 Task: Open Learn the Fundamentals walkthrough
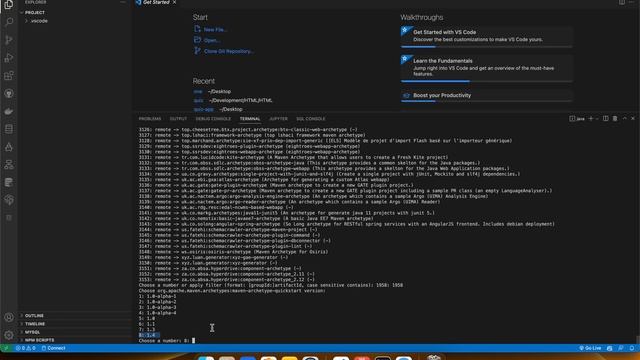click(x=487, y=68)
